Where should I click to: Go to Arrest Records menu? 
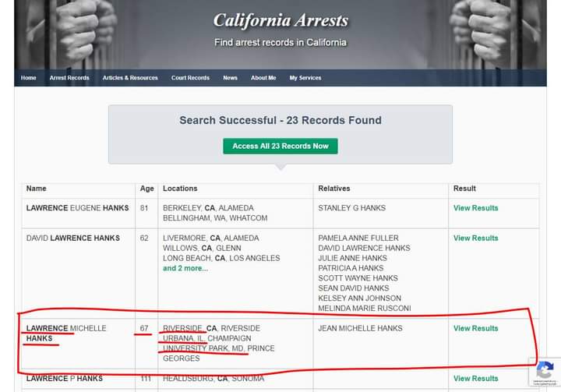click(69, 78)
